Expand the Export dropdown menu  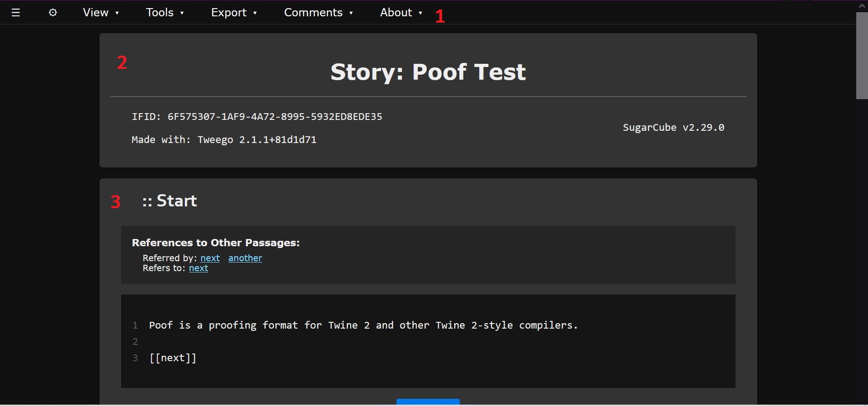[234, 13]
